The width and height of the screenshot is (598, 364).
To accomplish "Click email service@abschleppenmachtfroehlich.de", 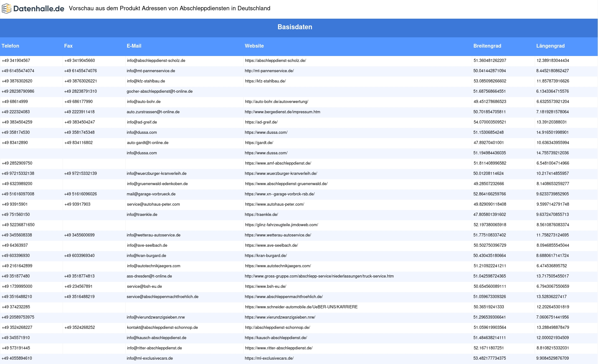I will tap(163, 297).
